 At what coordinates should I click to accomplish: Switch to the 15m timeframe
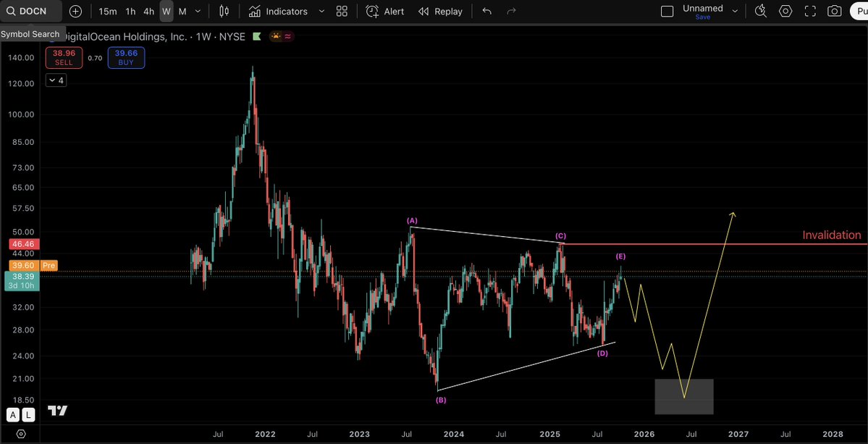(x=107, y=11)
